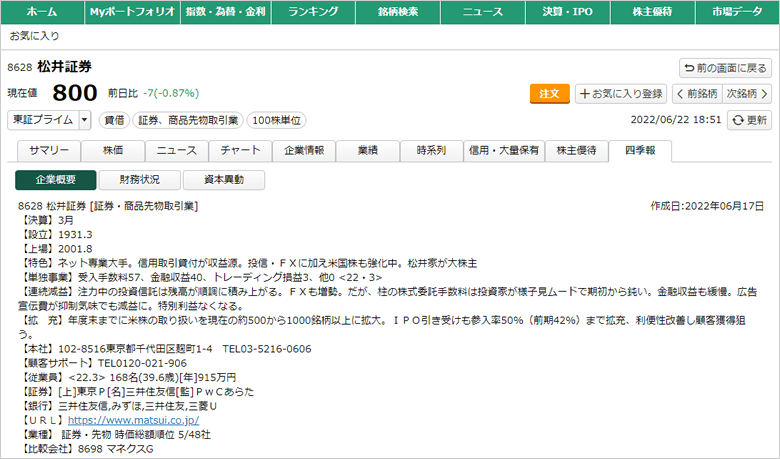The height and width of the screenshot is (459, 780).
Task: Go to 銘柄検索
Action: [x=398, y=12]
